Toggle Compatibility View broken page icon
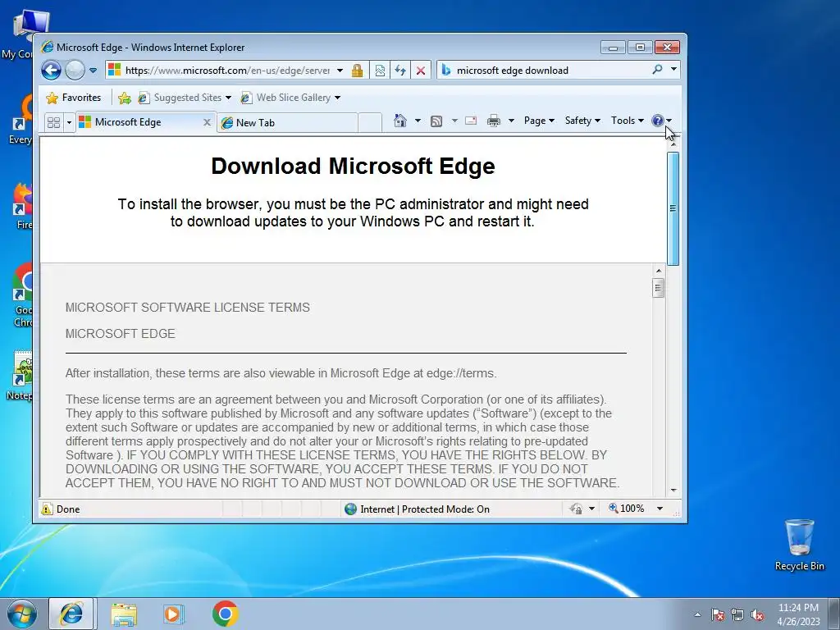 click(380, 71)
